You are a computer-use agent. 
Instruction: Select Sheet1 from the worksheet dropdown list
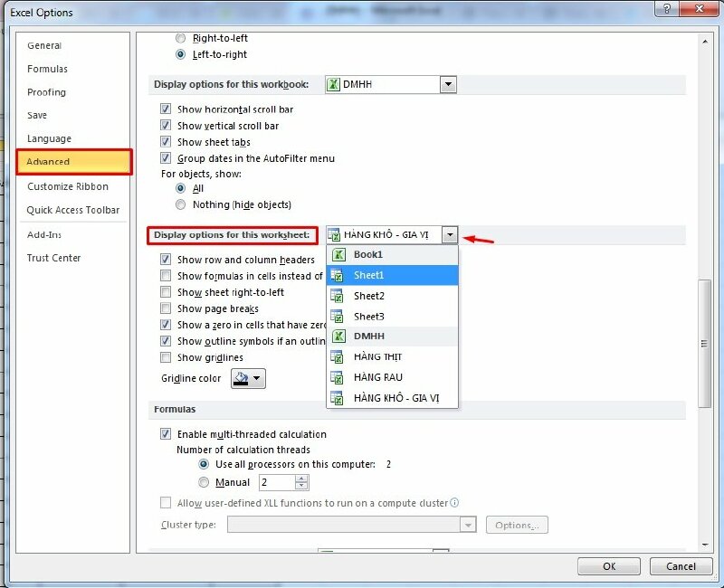click(x=389, y=274)
